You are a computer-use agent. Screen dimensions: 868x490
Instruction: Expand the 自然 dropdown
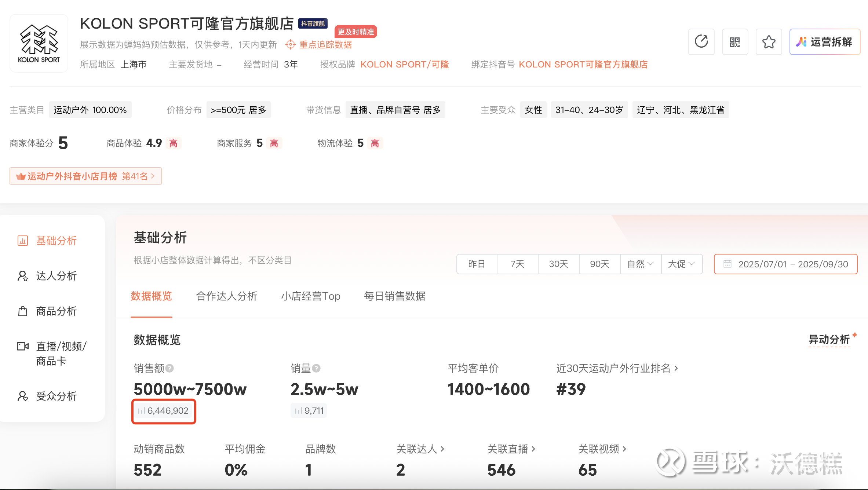point(640,264)
